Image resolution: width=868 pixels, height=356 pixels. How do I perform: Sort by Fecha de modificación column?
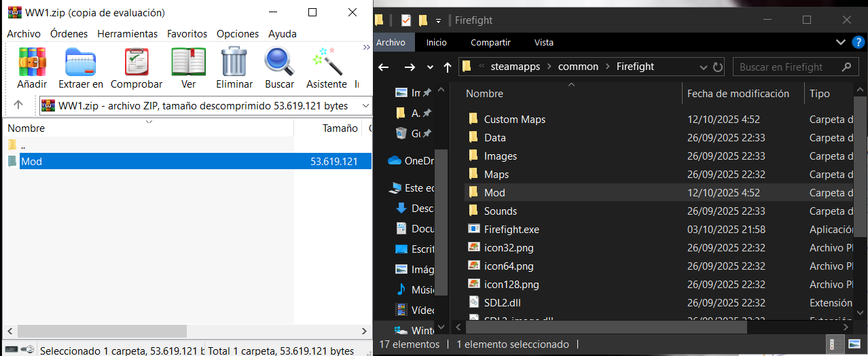pos(738,94)
